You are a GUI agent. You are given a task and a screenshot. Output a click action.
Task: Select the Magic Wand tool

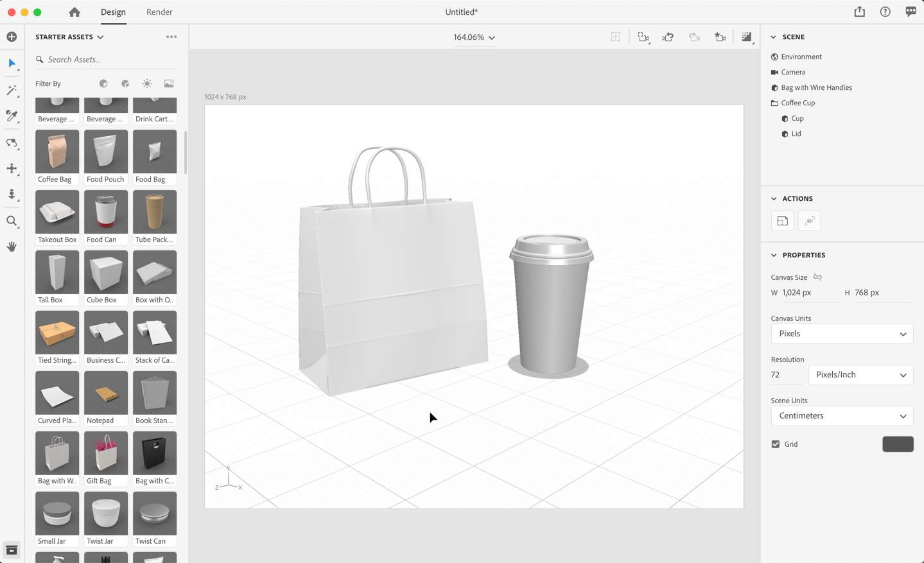(x=12, y=90)
